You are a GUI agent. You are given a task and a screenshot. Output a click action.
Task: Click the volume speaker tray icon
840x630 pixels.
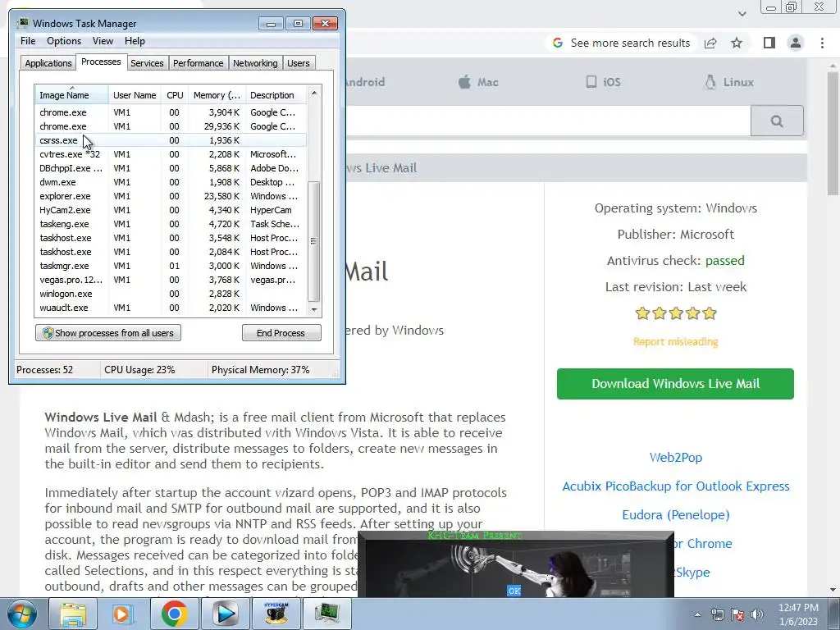pyautogui.click(x=757, y=614)
